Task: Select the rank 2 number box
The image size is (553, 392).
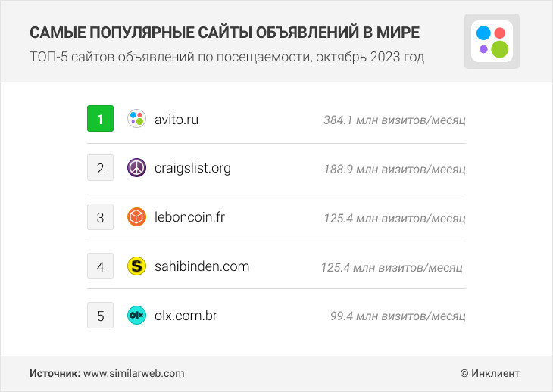Action: [x=100, y=168]
